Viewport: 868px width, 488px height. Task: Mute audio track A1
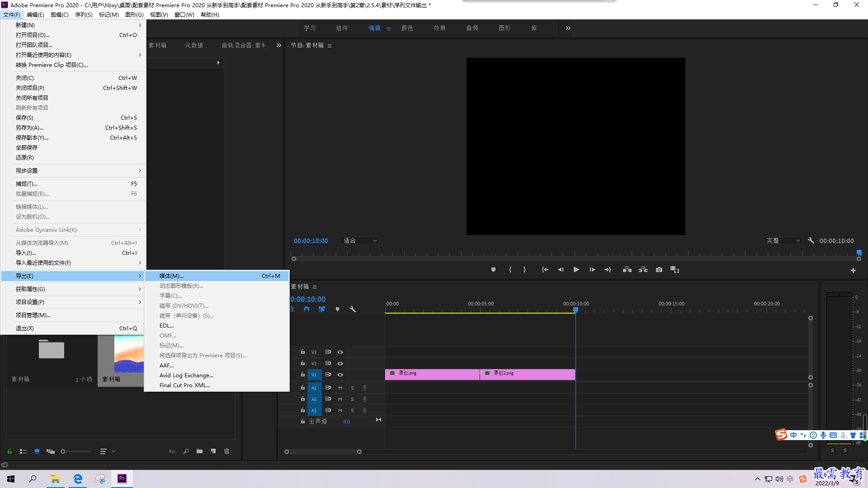point(340,388)
